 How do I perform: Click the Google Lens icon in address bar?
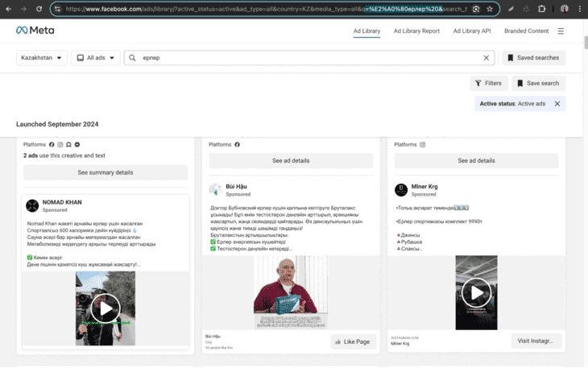point(476,9)
